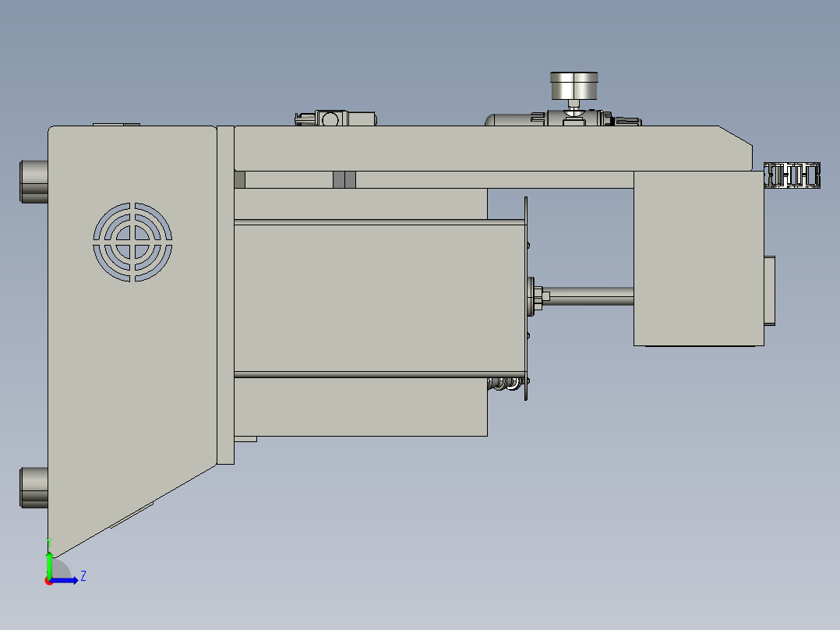The width and height of the screenshot is (840, 630).
Task: Select the small flat plate on the right housing
Action: (770, 291)
